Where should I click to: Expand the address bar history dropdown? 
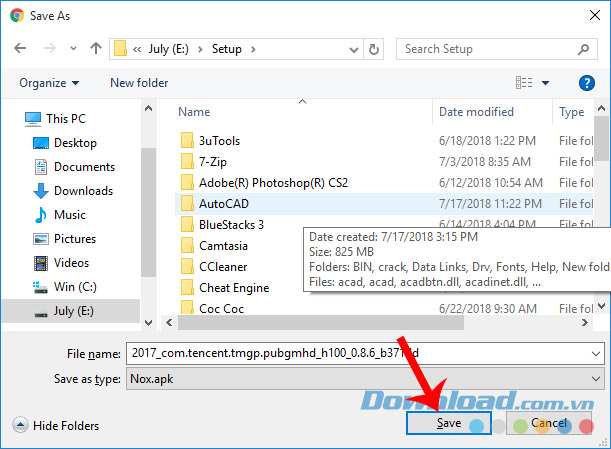click(x=354, y=49)
